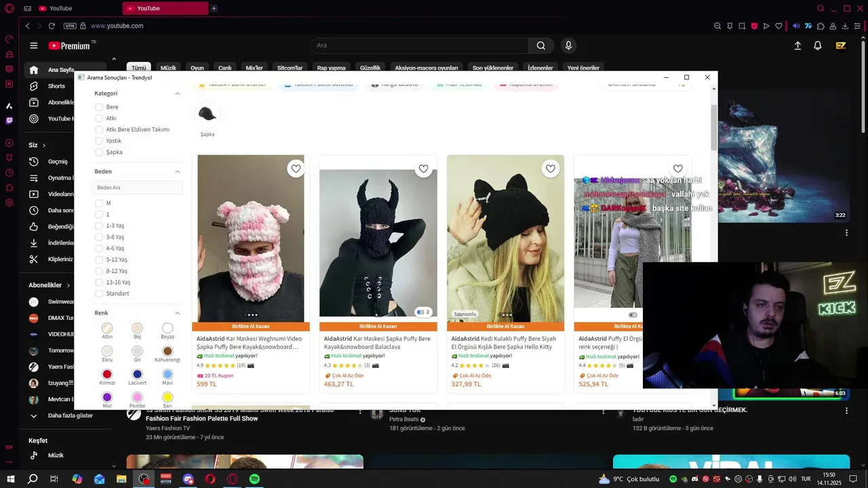The height and width of the screenshot is (488, 868).
Task: Open YouTube upload/create icon
Action: [x=797, y=45]
